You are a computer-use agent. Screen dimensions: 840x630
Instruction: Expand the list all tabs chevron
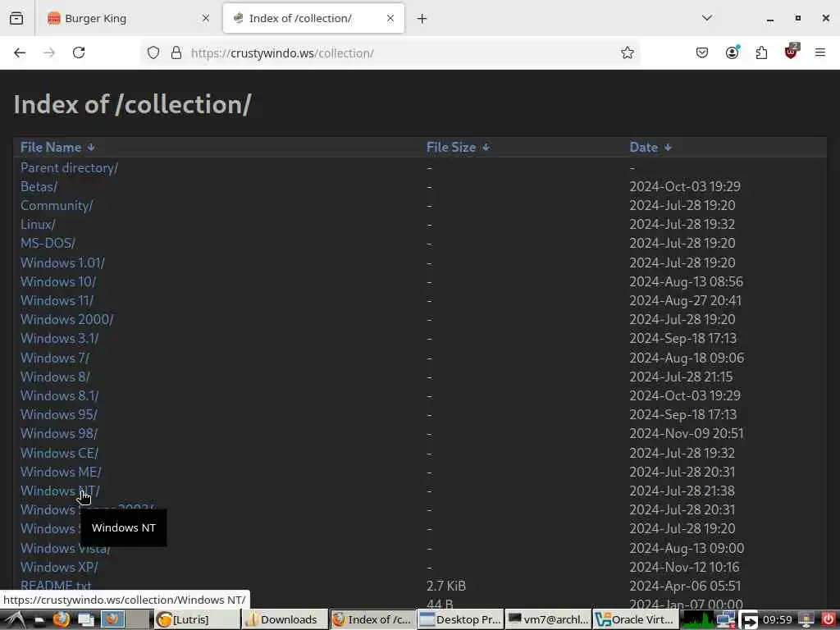pyautogui.click(x=707, y=18)
